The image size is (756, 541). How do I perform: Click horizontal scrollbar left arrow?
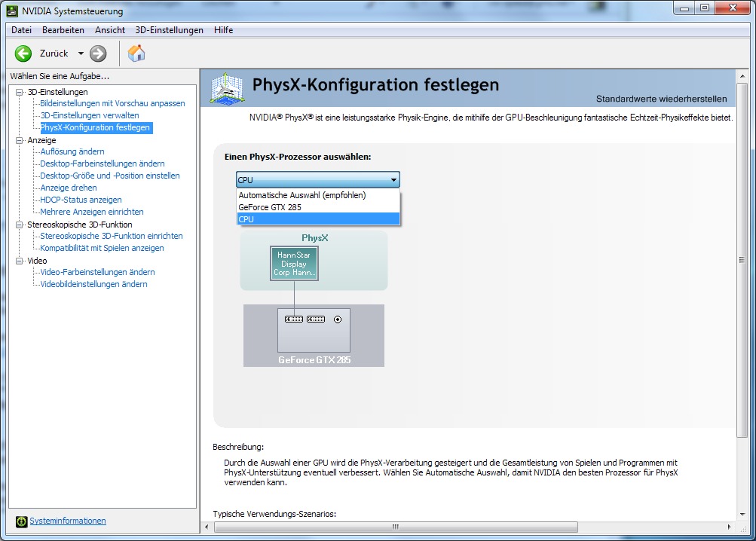[x=207, y=527]
